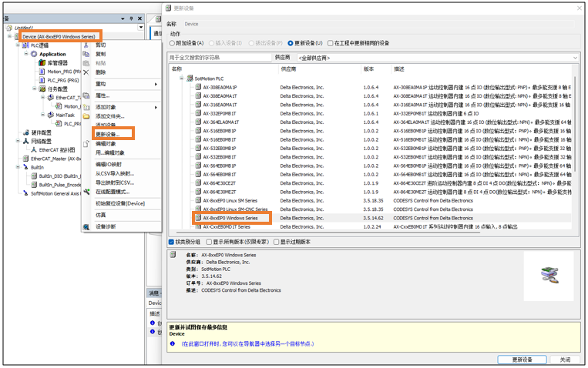Image resolution: width=588 pixels, height=368 pixels.
Task: Uncheck the 按类别分组 checkbox
Action: click(x=172, y=242)
